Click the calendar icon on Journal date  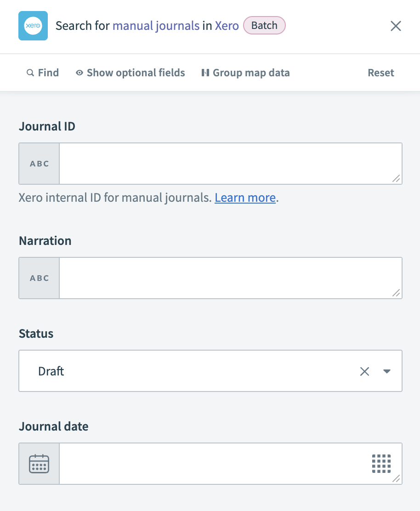pyautogui.click(x=39, y=463)
